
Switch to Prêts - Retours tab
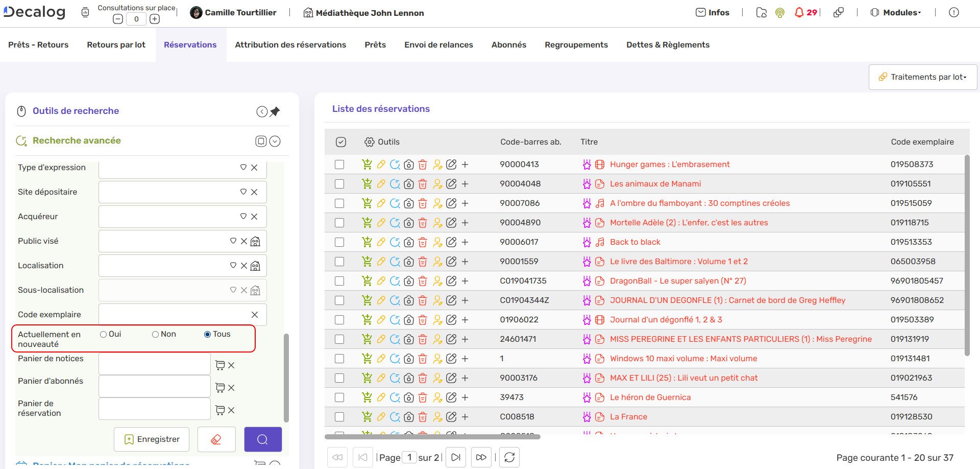click(x=38, y=45)
